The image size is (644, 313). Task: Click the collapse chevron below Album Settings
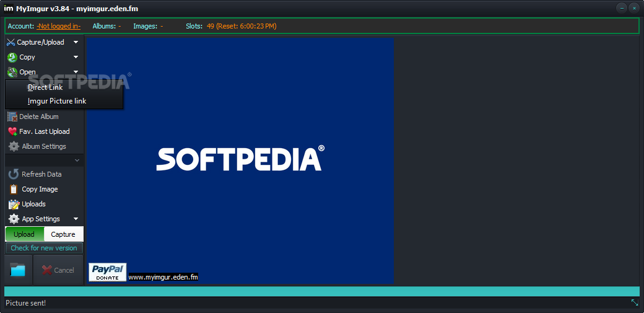click(x=77, y=160)
